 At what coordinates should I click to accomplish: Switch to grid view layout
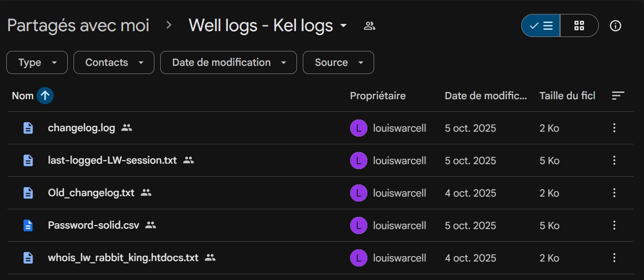click(579, 26)
